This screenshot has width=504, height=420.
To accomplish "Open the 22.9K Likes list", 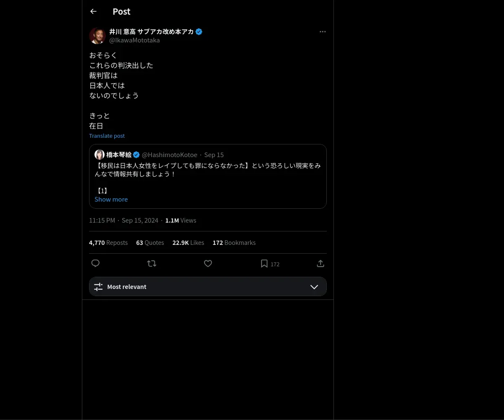I will pyautogui.click(x=188, y=243).
